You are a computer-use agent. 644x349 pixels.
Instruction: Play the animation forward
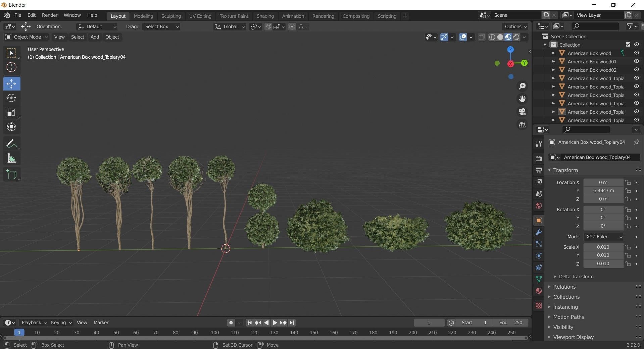coord(275,323)
